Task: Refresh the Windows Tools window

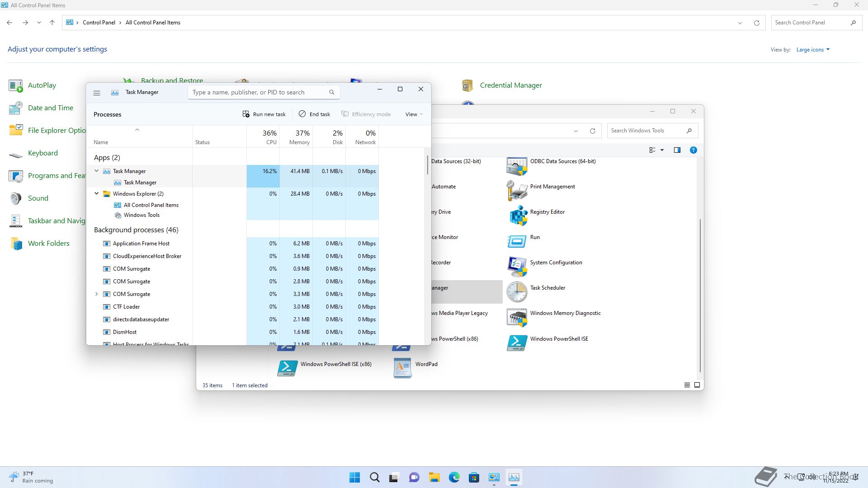Action: [x=592, y=131]
